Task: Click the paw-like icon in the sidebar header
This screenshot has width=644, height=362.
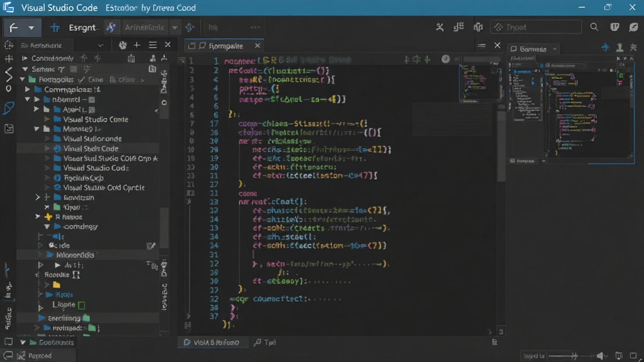Action: (x=123, y=45)
